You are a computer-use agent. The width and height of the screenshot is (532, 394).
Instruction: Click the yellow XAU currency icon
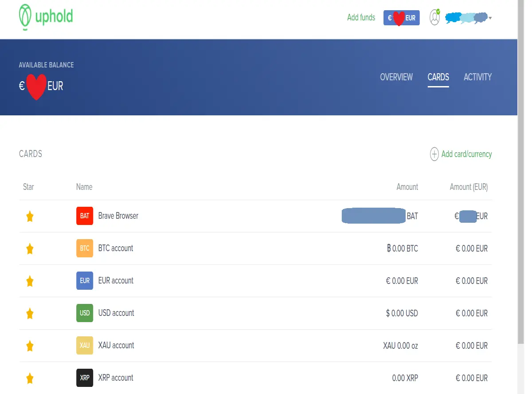click(85, 346)
